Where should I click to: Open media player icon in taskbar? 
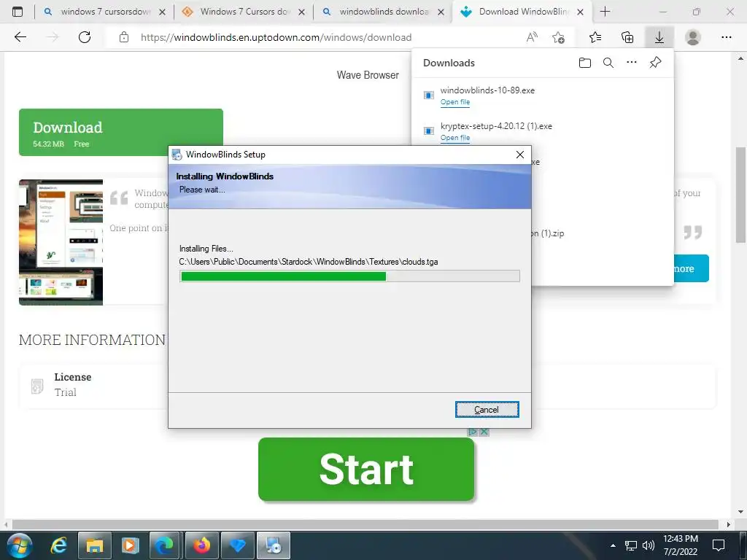130,545
